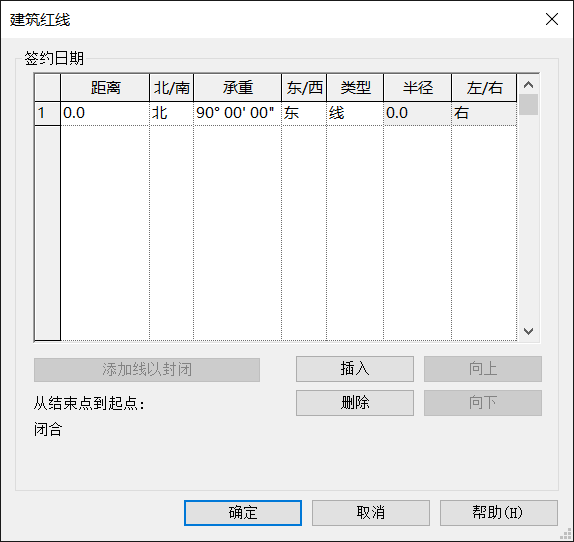Click the 半径 cell with 0.0
This screenshot has height=542, width=574.
pyautogui.click(x=417, y=113)
